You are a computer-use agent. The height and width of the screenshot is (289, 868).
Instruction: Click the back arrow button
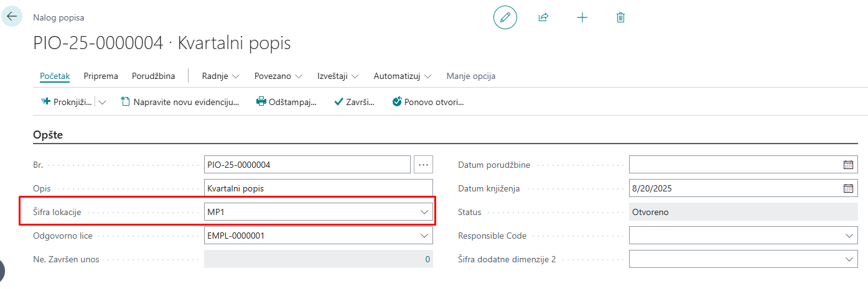pos(12,16)
